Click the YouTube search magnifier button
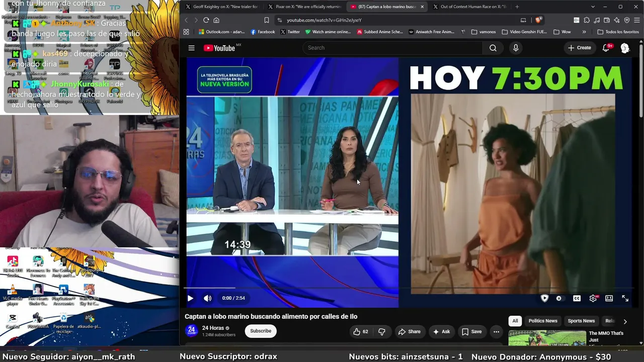 tap(493, 48)
